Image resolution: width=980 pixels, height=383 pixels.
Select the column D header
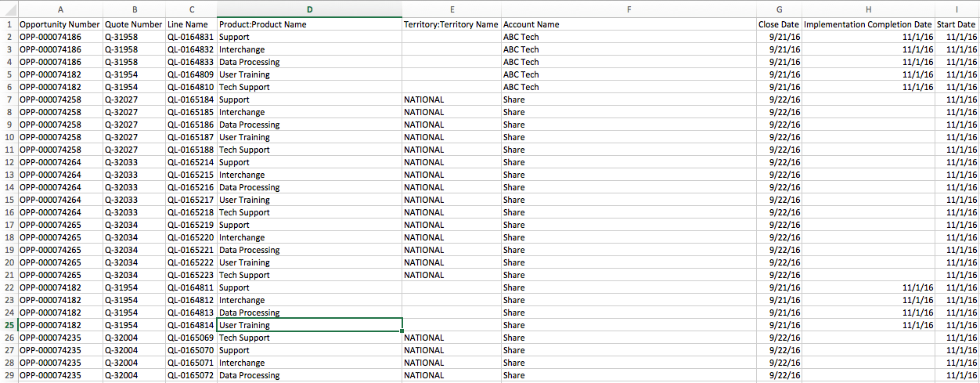(x=309, y=9)
